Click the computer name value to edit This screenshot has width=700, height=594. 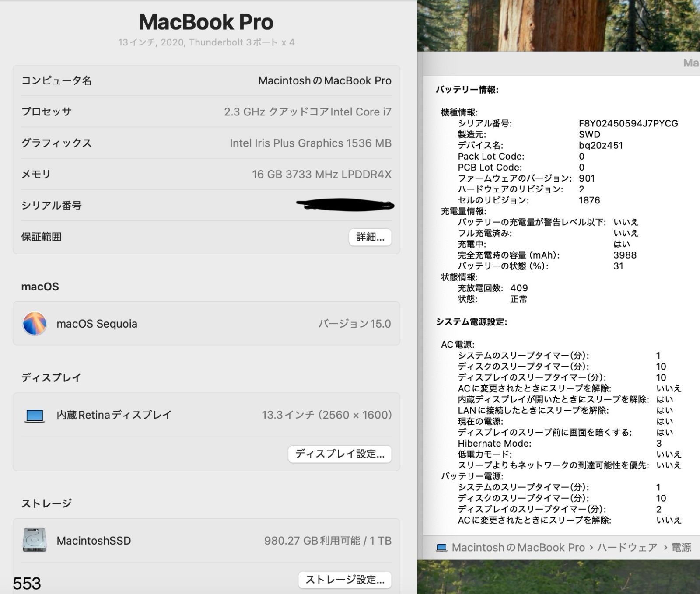[325, 81]
